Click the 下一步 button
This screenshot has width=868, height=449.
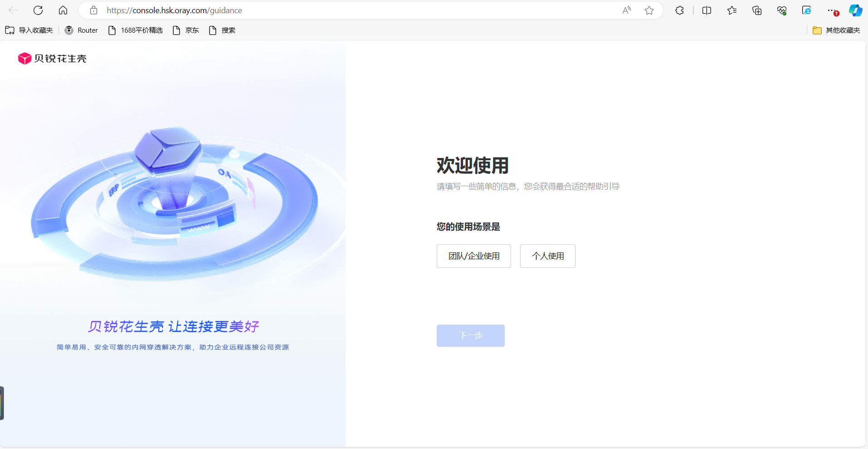pos(470,336)
